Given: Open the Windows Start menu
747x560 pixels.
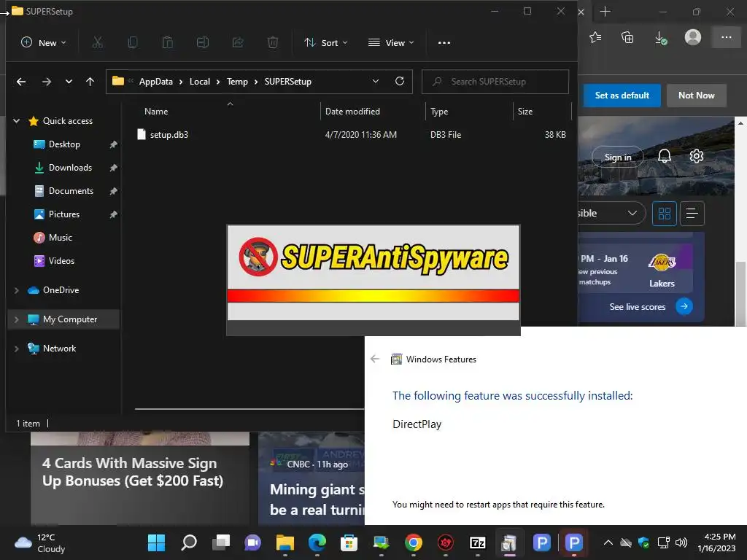Looking at the screenshot, I should point(156,542).
